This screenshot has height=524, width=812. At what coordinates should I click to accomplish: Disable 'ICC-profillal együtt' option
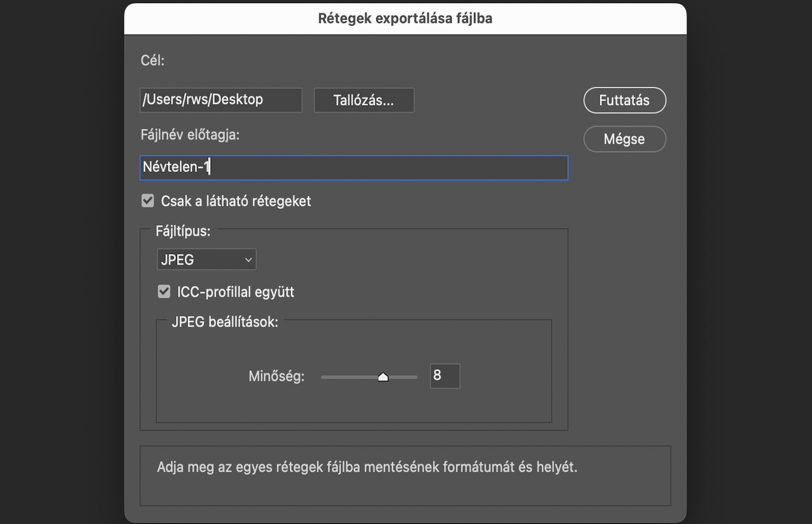163,291
